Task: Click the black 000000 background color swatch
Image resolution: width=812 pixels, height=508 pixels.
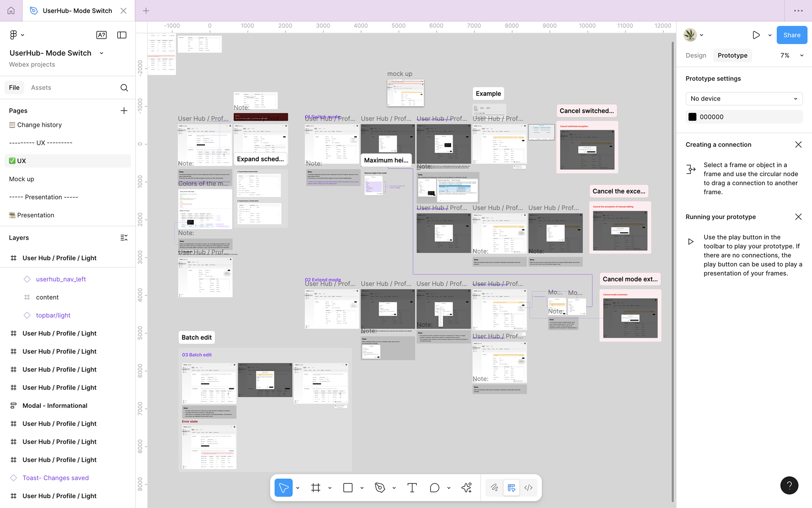Action: point(692,117)
